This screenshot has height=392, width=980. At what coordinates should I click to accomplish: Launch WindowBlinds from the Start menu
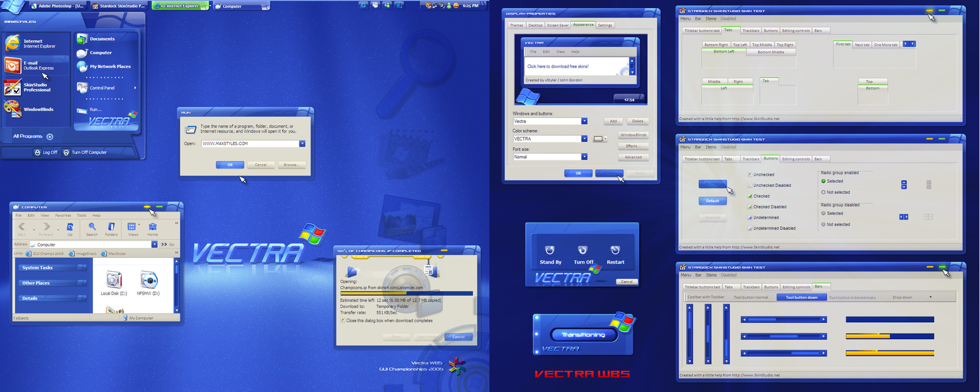pos(13,109)
